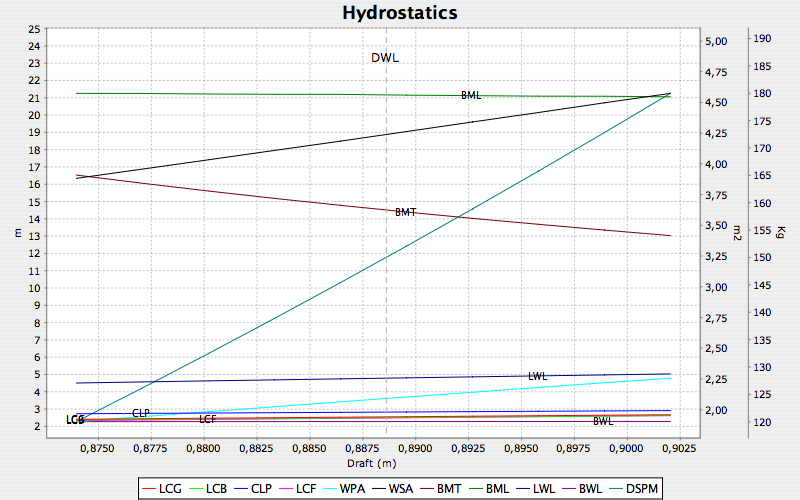This screenshot has width=800, height=500.
Task: Select the CLP curve label in the plot
Action: point(141,413)
